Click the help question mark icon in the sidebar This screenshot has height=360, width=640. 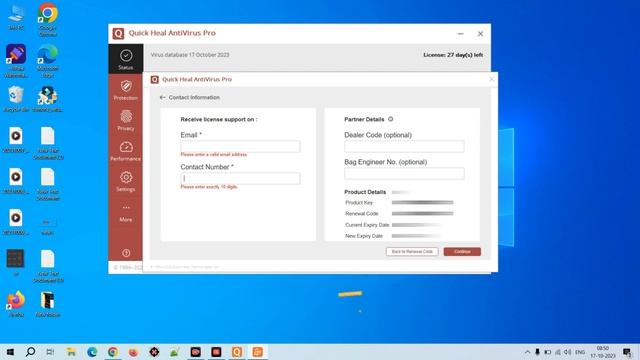pos(126,253)
